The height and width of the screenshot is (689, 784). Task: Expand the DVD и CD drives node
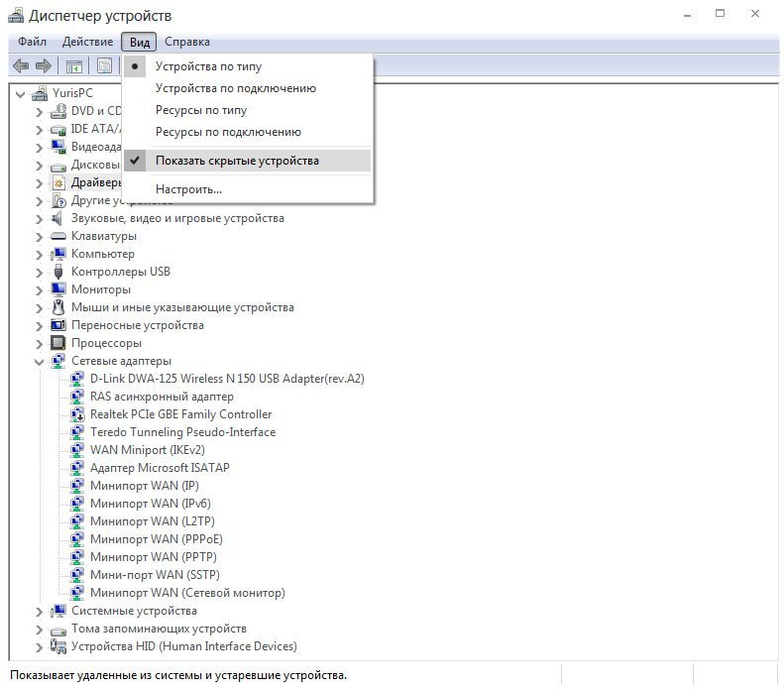click(x=39, y=112)
